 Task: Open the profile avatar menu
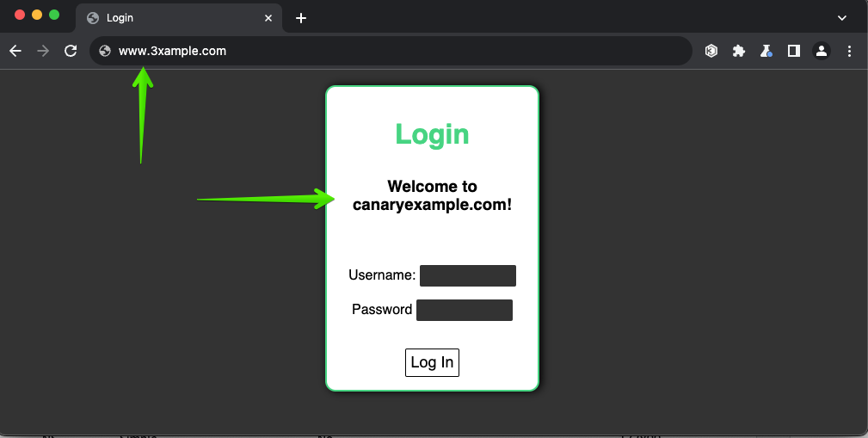pos(822,51)
